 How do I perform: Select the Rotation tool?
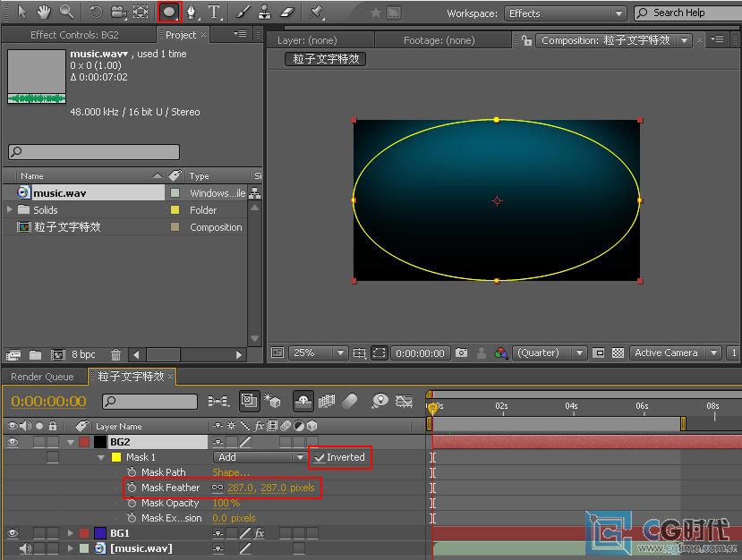(x=96, y=12)
